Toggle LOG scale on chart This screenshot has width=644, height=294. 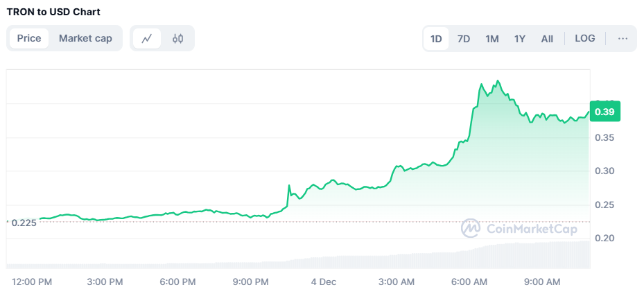584,39
